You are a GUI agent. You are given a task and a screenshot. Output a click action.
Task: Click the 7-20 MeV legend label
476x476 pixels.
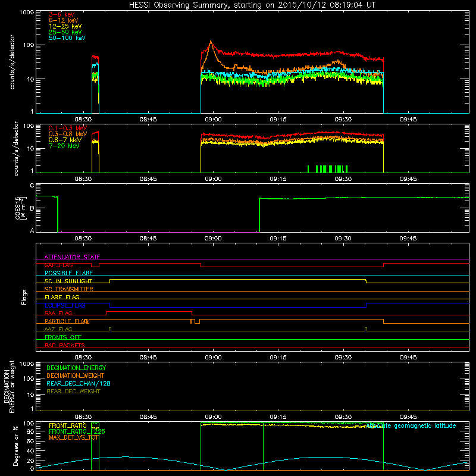[x=64, y=146]
